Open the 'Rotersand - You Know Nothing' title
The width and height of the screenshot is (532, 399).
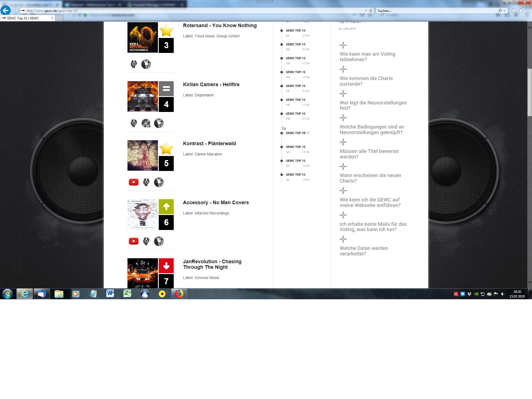(220, 25)
